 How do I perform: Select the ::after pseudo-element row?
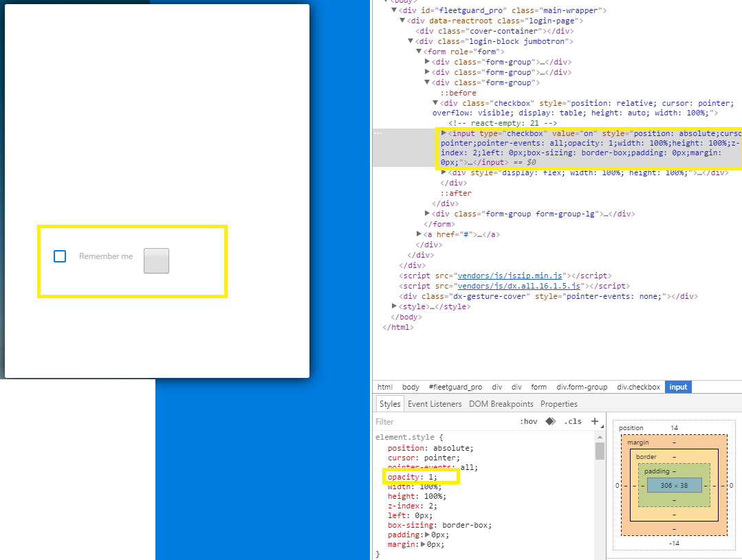coord(456,193)
